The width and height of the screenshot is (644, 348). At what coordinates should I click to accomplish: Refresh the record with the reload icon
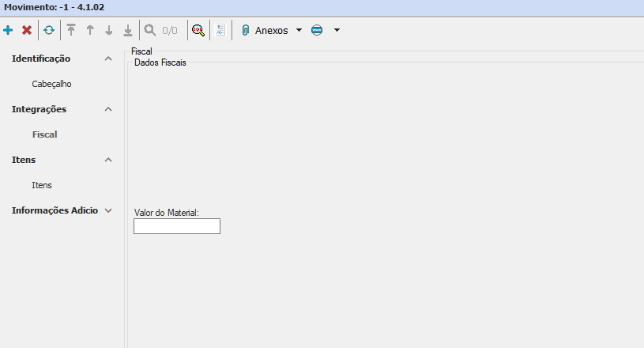tap(49, 30)
